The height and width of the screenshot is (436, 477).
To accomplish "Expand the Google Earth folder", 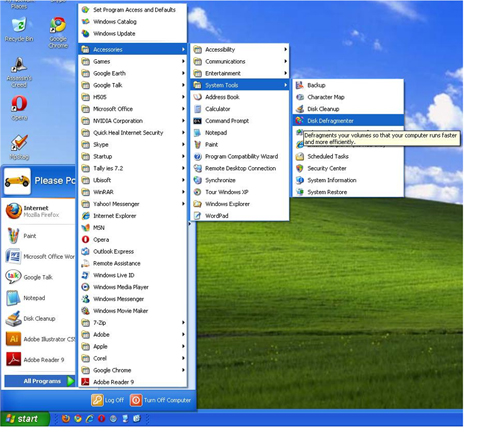I will pyautogui.click(x=132, y=73).
